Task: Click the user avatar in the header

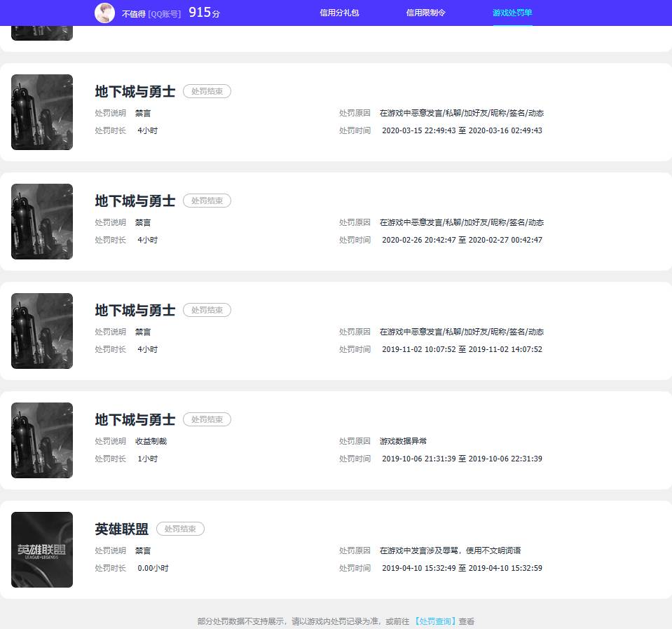Action: [x=104, y=13]
